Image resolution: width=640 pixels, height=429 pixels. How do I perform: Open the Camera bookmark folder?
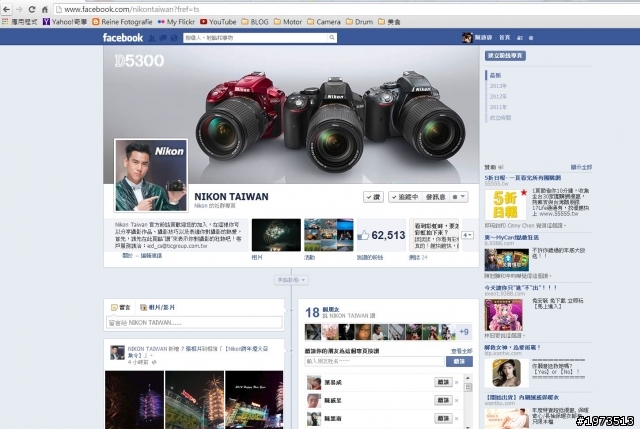pyautogui.click(x=324, y=22)
